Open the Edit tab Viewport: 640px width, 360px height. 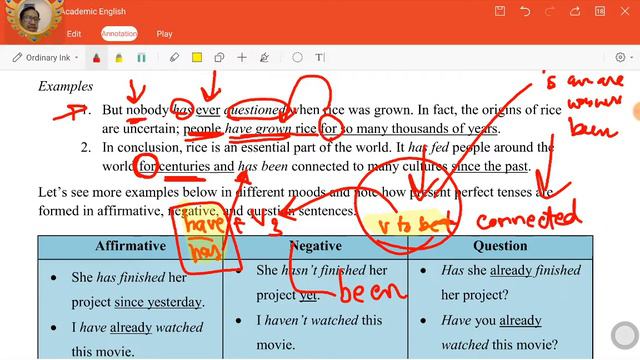[74, 34]
